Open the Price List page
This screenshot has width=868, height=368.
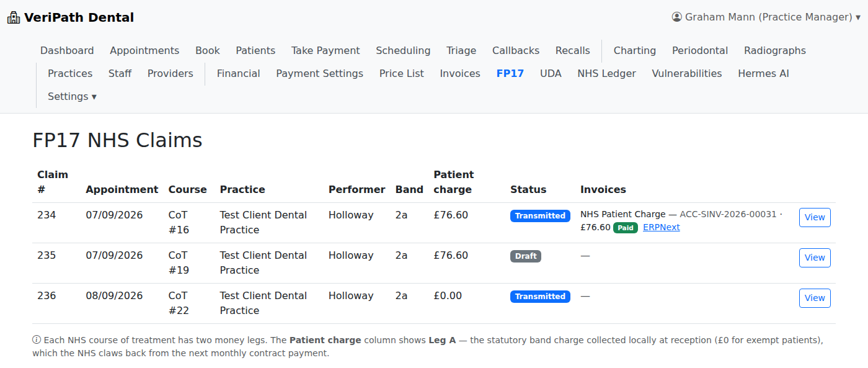coord(402,73)
